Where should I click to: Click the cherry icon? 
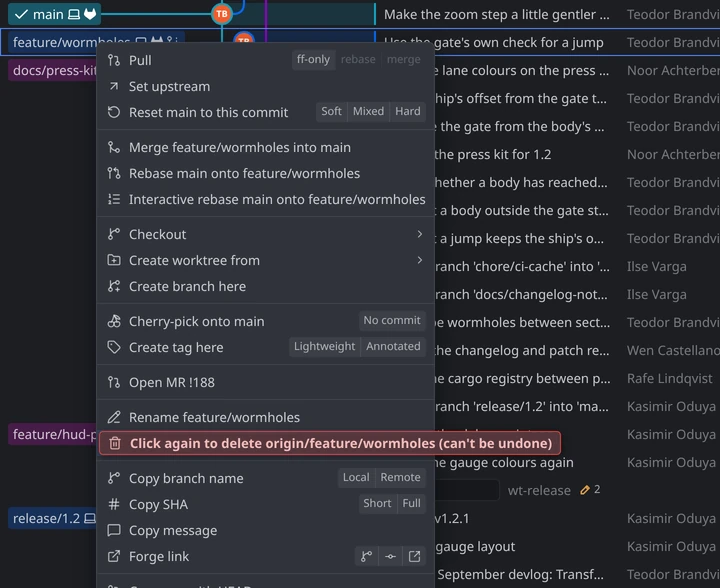tap(114, 321)
